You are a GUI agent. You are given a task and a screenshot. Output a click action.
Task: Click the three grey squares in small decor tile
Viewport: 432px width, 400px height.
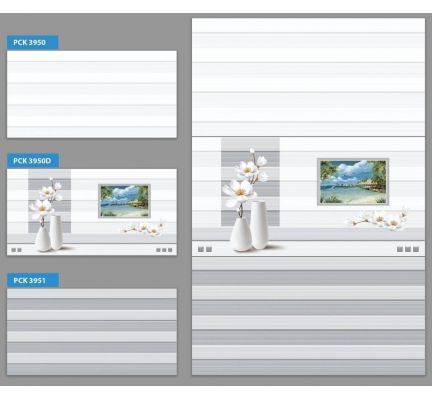164,250
